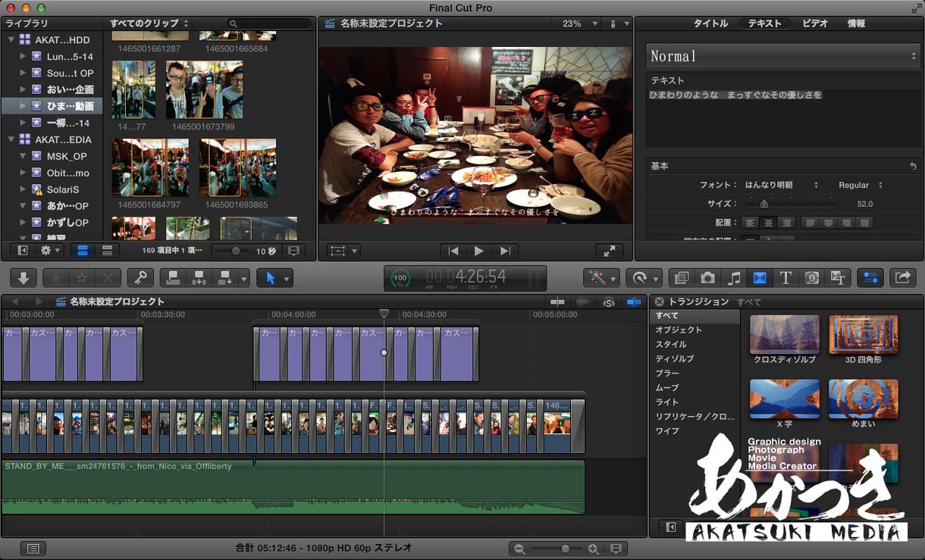This screenshot has height=560, width=925.
Task: Collapse the AKAT…HDD library triangle
Action: [11, 39]
